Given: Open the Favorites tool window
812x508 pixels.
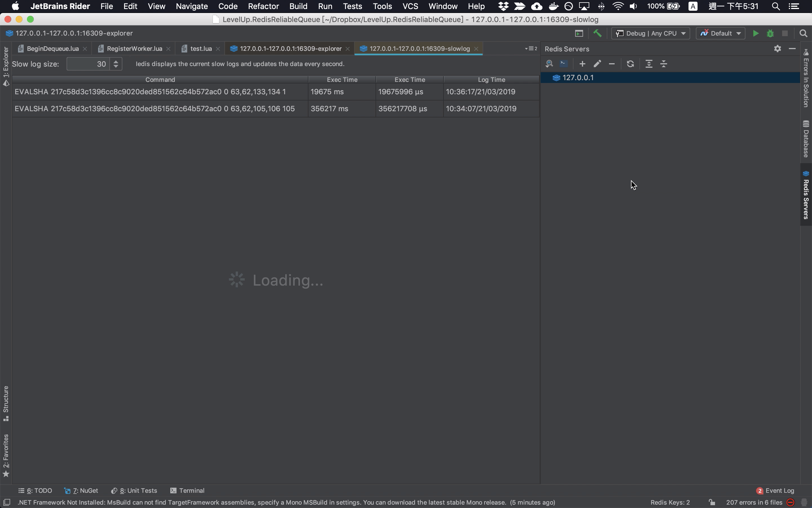Looking at the screenshot, I should [6, 455].
